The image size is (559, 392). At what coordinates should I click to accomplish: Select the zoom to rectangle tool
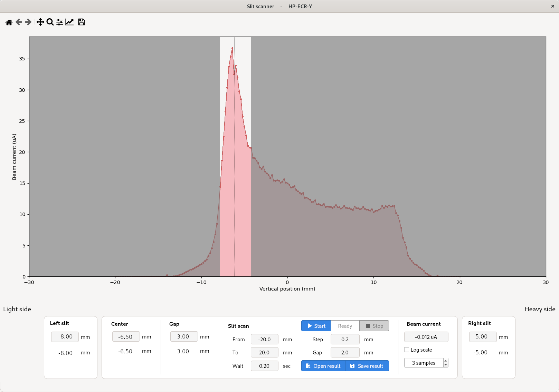(x=50, y=22)
